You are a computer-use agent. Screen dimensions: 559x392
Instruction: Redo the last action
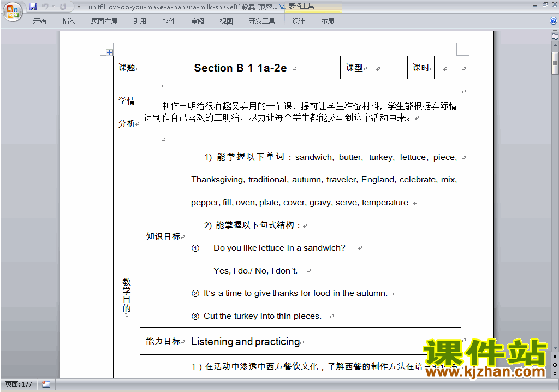click(x=63, y=7)
